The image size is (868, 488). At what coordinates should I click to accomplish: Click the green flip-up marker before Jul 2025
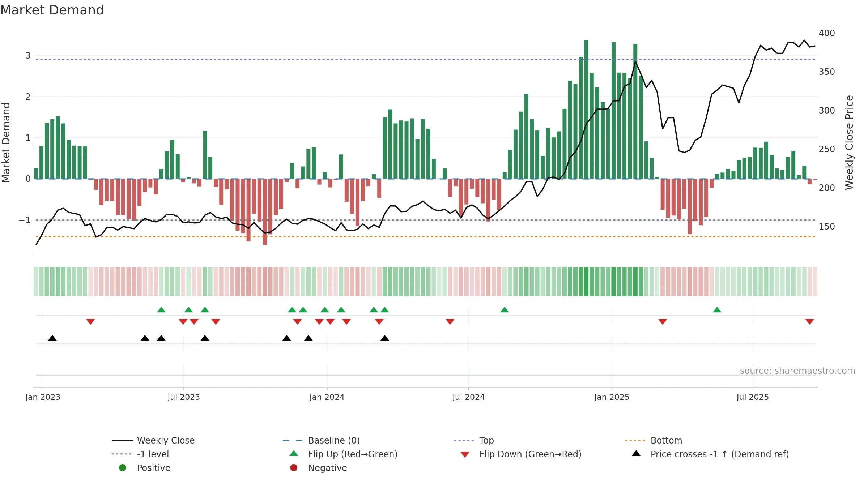tap(717, 309)
